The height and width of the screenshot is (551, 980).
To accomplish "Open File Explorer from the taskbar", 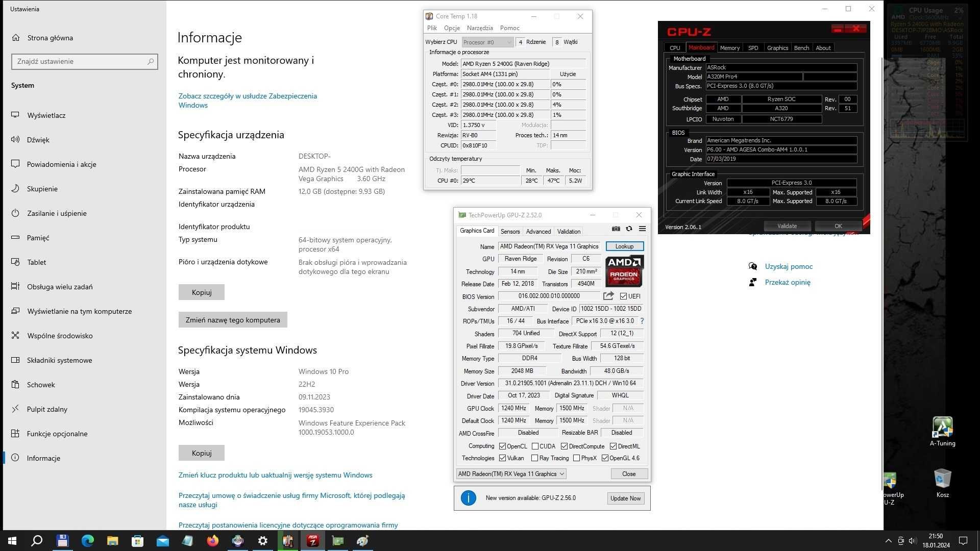I will [x=113, y=541].
